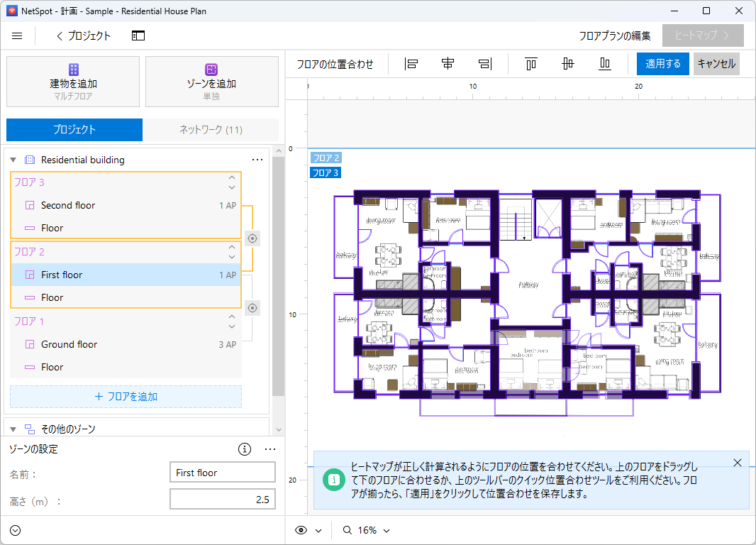Edit the 名前 field First floor
756x545 pixels.
tap(222, 472)
